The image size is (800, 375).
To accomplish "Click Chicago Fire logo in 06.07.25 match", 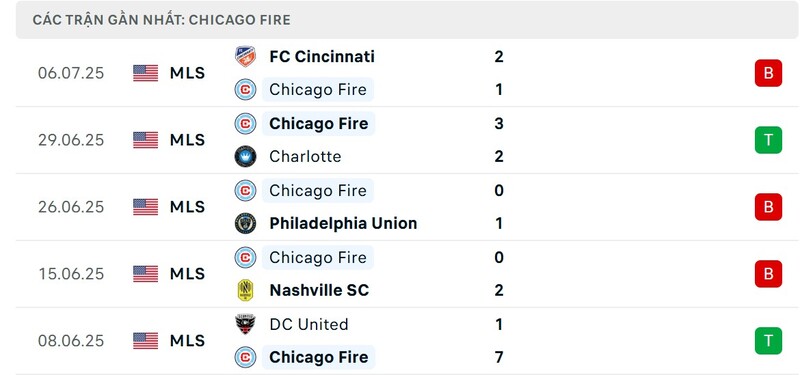I will (245, 90).
